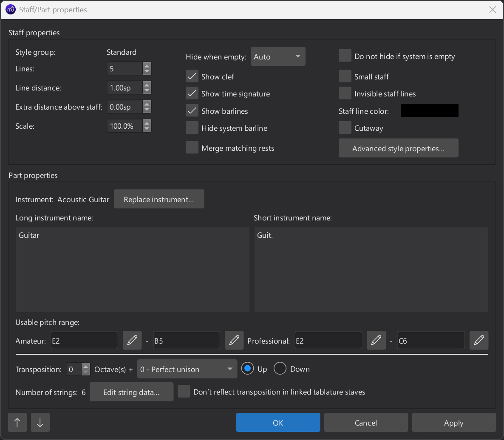Open the Perfect unison interval dropdown
Image resolution: width=504 pixels, height=440 pixels.
(x=187, y=369)
